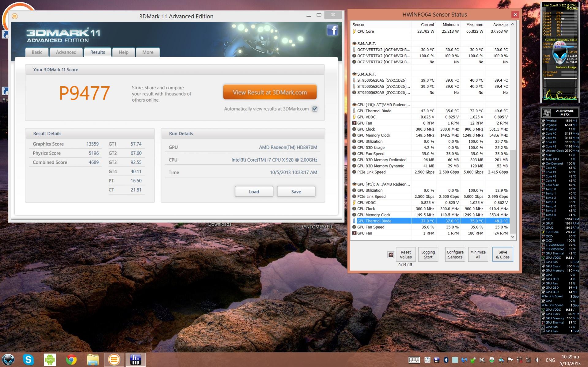Click the Sensor column header
588x367 pixels.
click(381, 24)
